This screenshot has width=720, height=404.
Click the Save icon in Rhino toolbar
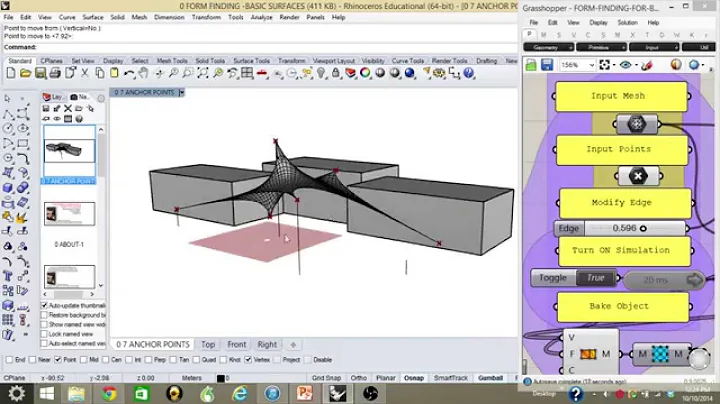click(40, 73)
